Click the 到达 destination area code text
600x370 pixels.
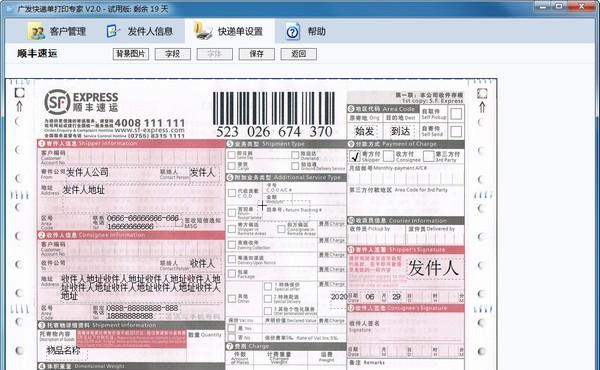pyautogui.click(x=400, y=132)
